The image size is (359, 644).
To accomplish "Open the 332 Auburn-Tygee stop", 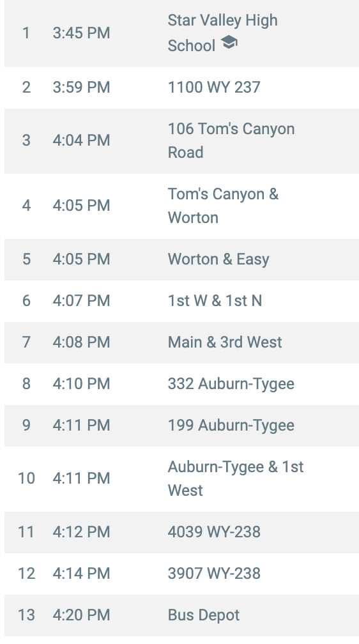I will pyautogui.click(x=181, y=384).
